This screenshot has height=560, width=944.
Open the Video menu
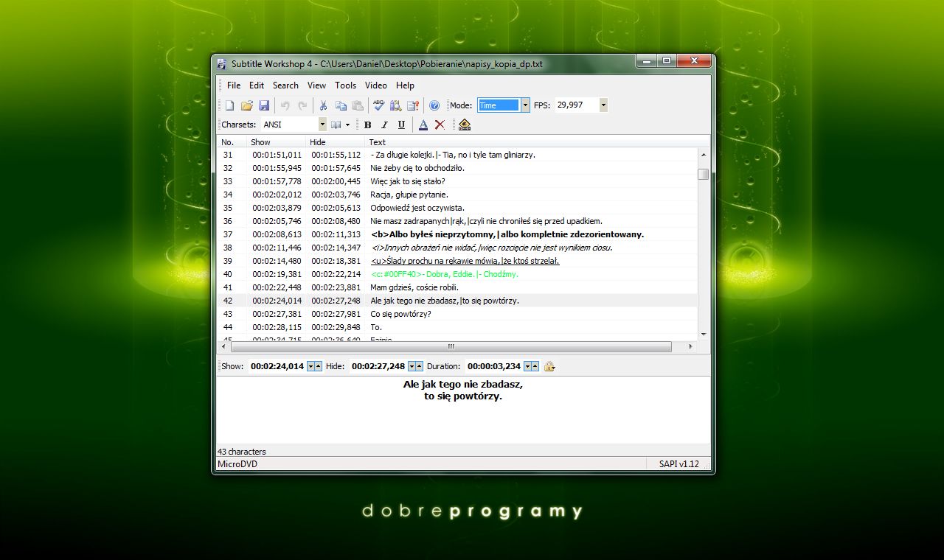[376, 85]
